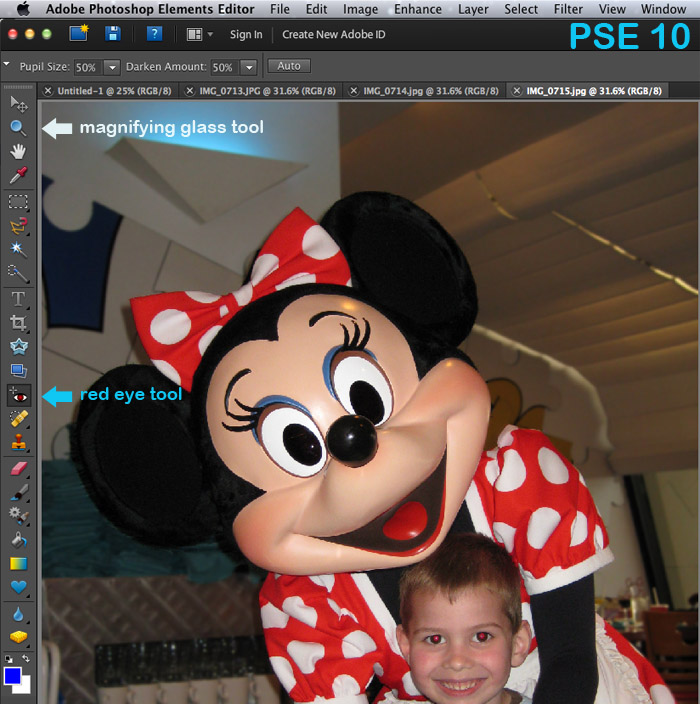The height and width of the screenshot is (704, 700).
Task: Expand the tool options preset triangle
Action: click(x=6, y=65)
